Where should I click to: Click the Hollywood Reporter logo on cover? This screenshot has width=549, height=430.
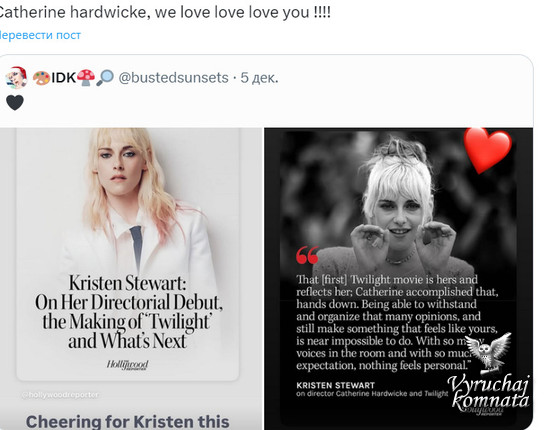[127, 365]
